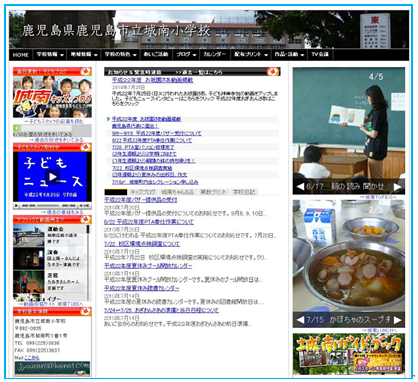
Task: Open top 平成22年度 お祭り動画掲載 headline
Action: [152, 80]
